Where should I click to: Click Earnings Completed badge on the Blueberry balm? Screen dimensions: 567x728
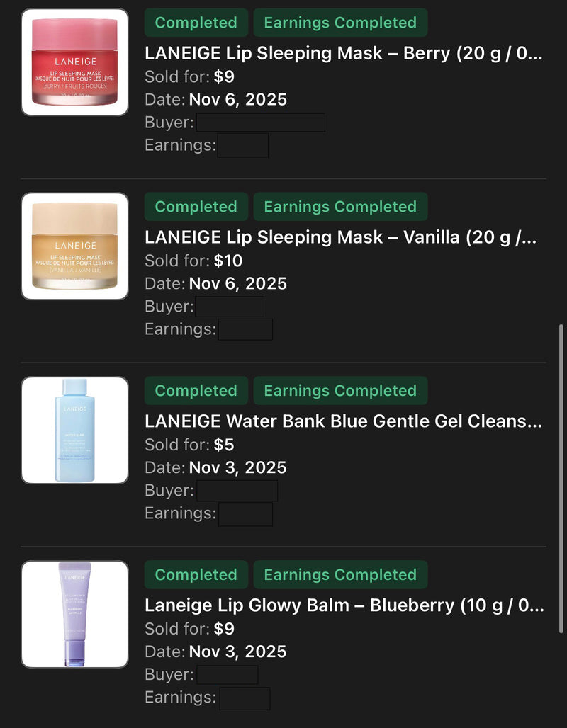click(x=340, y=575)
